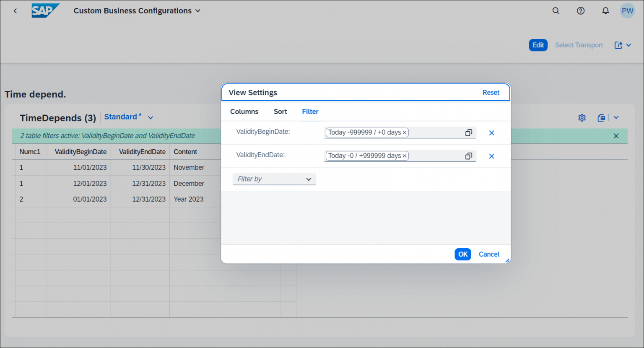Viewport: 644px width, 348px height.
Task: Export table using the spreadsheet export icon
Action: 601,118
